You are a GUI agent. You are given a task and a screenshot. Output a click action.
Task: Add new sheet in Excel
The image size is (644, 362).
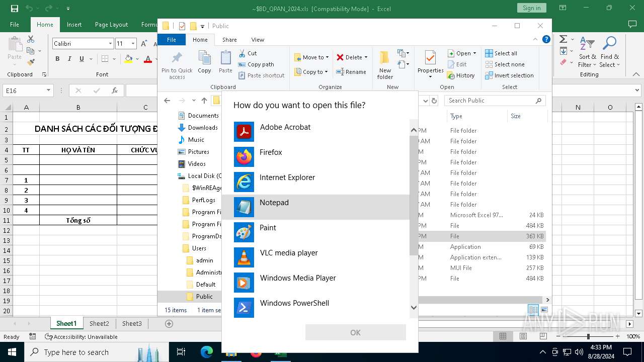(x=169, y=324)
